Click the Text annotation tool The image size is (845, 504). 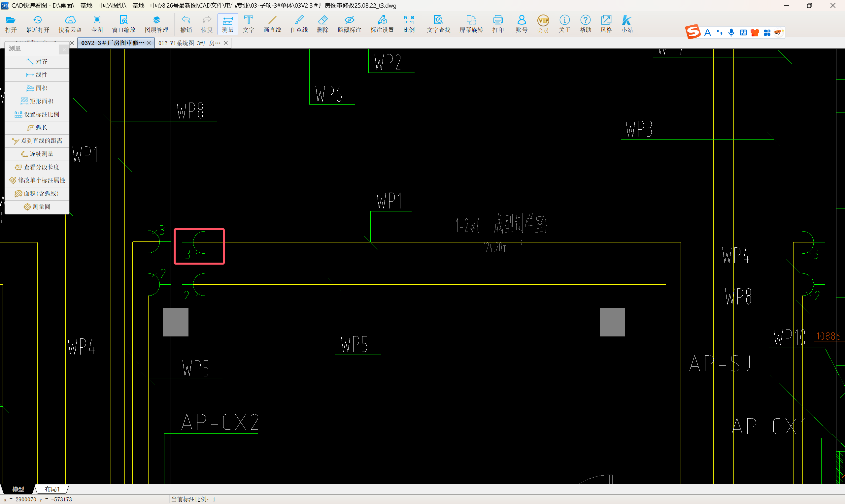click(248, 24)
